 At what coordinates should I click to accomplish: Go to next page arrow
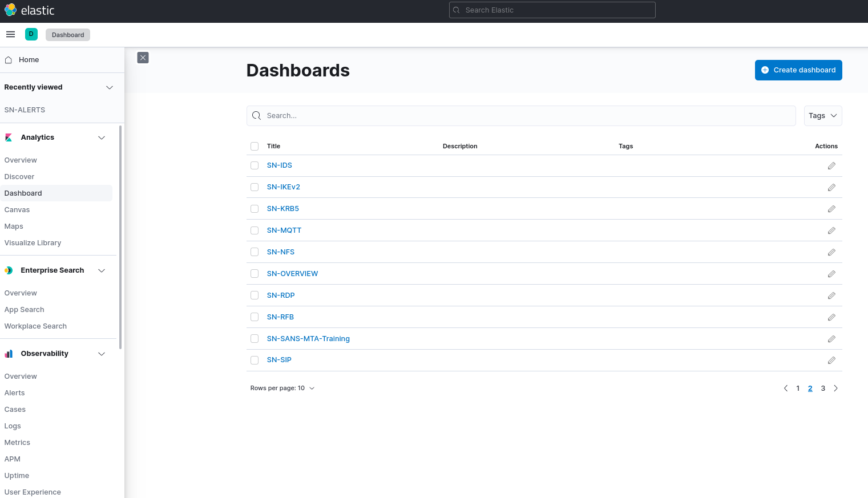(x=835, y=388)
